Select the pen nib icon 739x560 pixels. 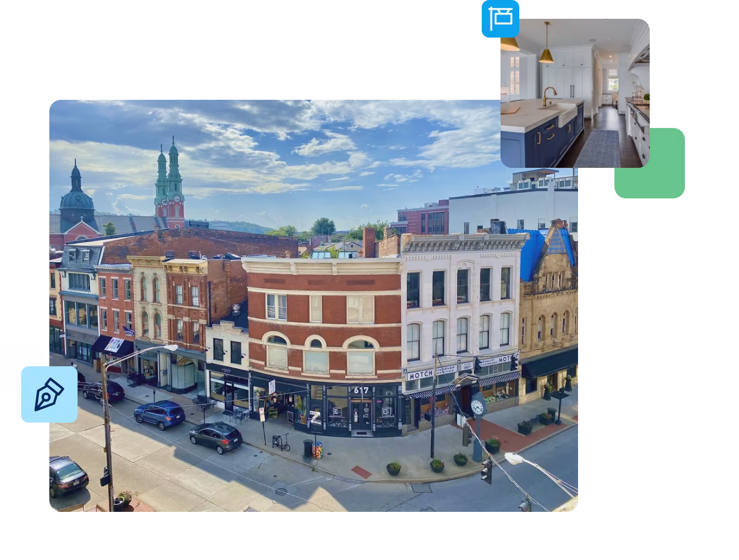click(x=49, y=394)
